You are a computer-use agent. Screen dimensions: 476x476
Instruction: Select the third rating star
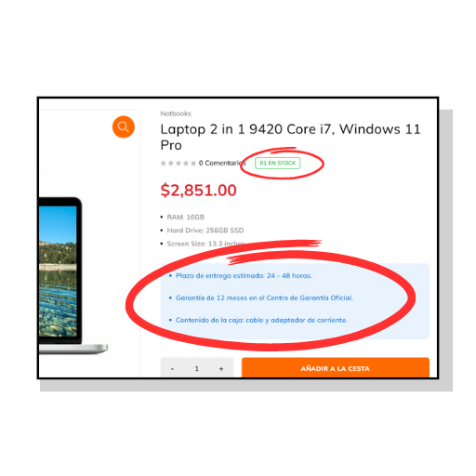[x=178, y=163]
